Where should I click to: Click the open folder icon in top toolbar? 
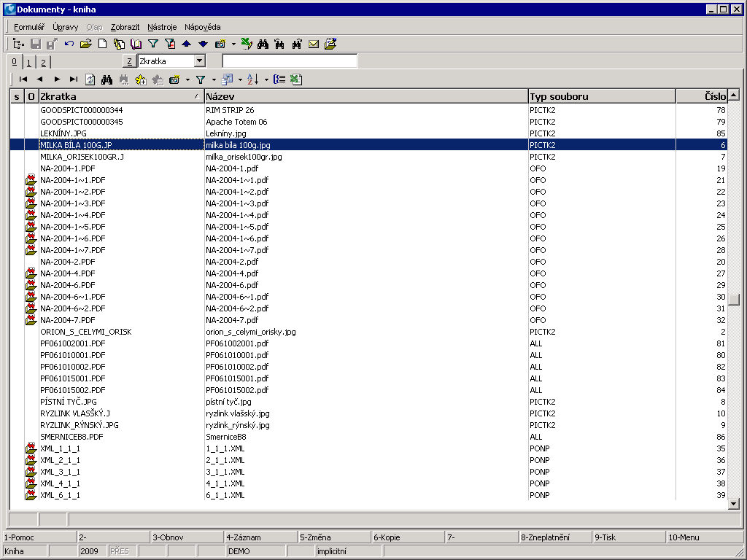click(x=86, y=44)
